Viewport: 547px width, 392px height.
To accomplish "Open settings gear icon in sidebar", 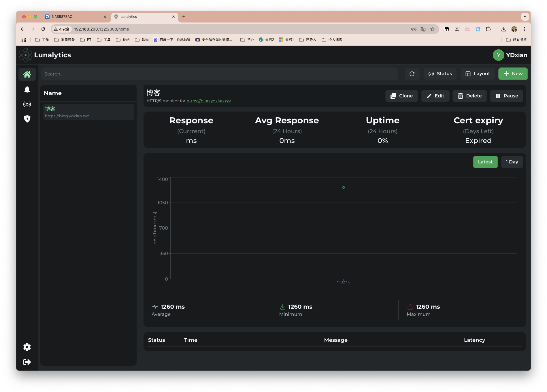I will [x=27, y=347].
